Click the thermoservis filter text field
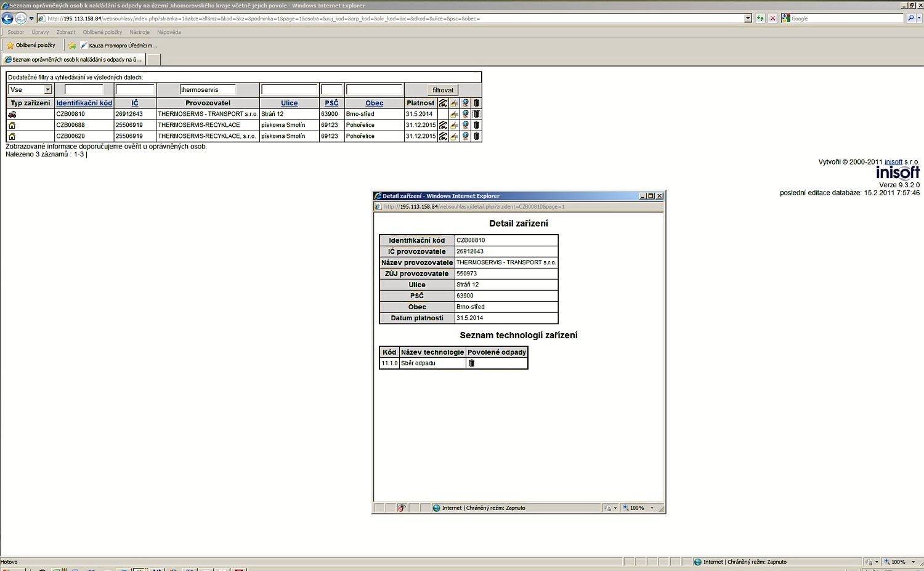Viewport: 924px width, 571px height. 208,89
